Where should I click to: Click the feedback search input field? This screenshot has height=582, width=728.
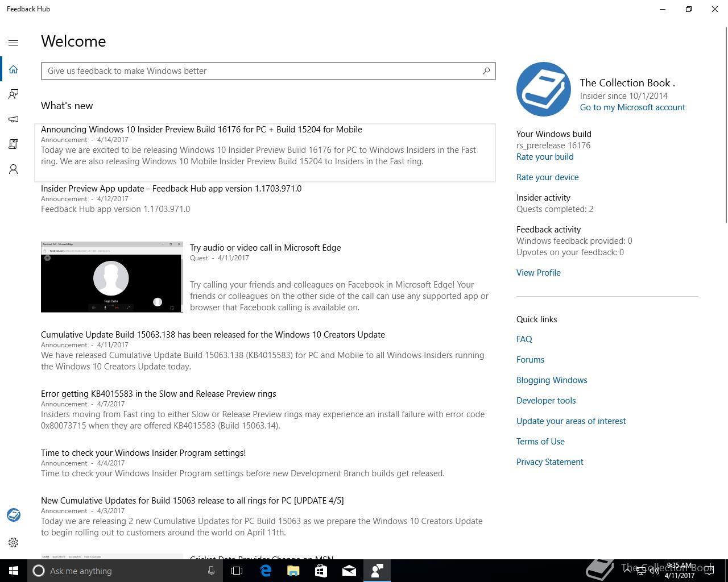click(268, 71)
